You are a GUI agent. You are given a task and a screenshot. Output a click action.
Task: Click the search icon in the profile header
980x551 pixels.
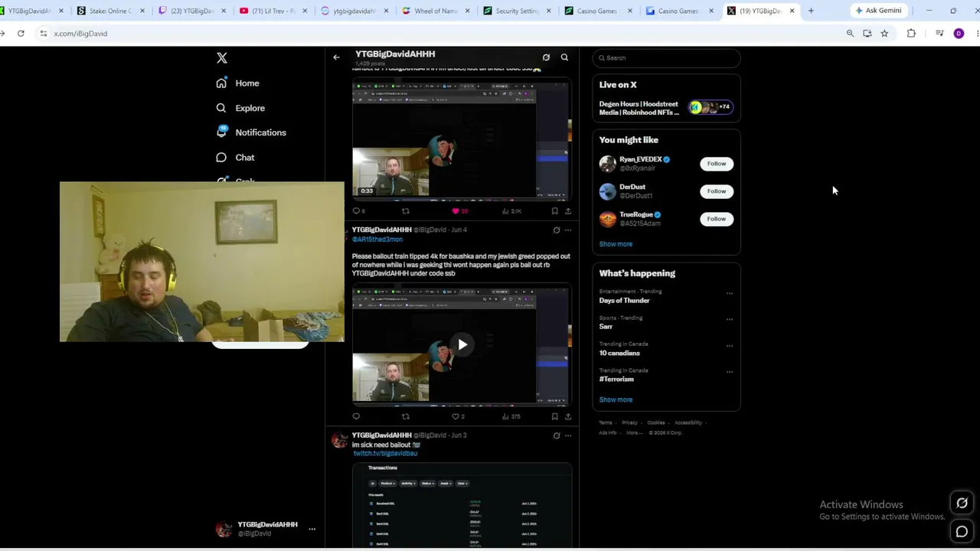[x=564, y=57]
